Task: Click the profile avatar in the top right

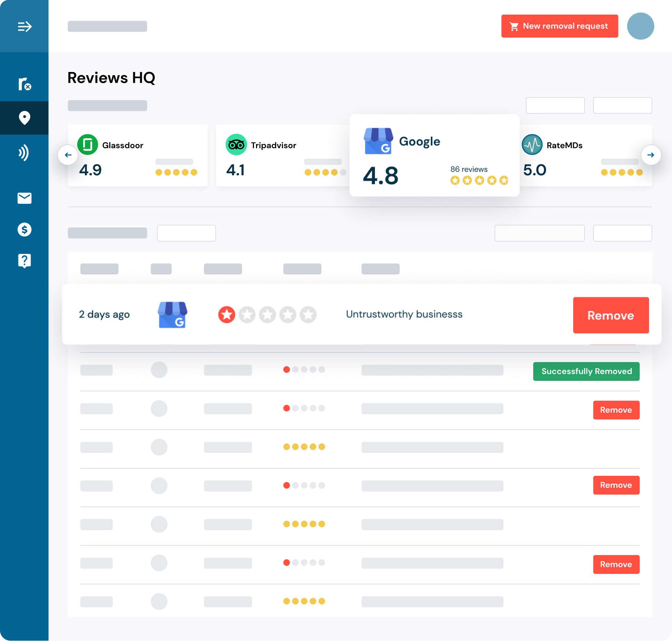Action: point(640,26)
